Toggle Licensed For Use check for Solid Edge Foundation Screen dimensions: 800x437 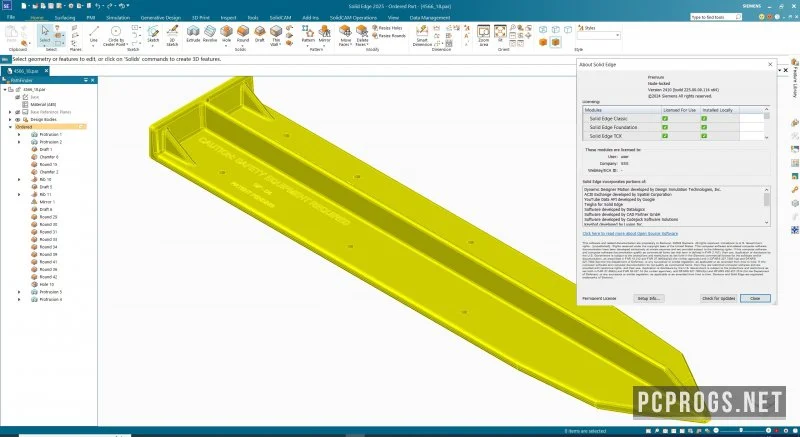[x=665, y=127]
